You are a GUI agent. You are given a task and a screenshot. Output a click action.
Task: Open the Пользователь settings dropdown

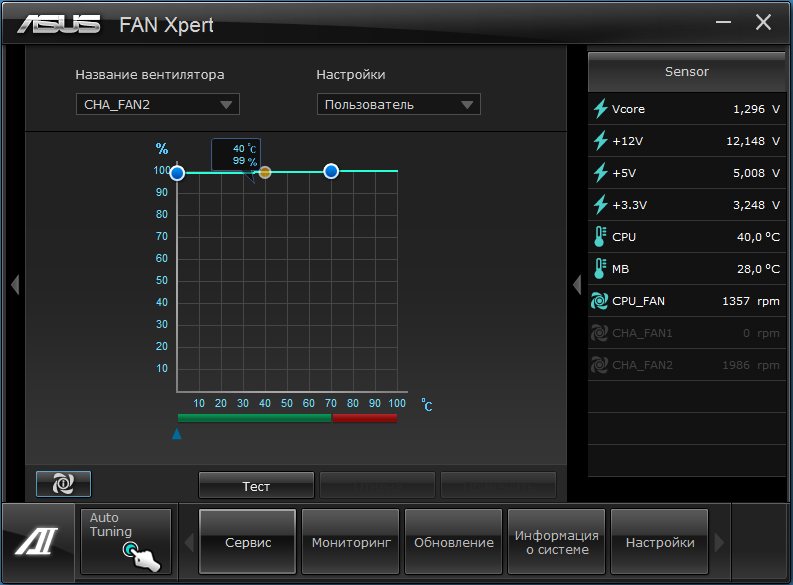pos(399,104)
